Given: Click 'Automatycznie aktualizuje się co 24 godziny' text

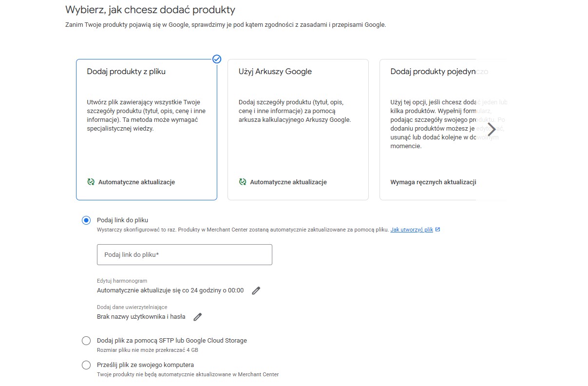Looking at the screenshot, I should point(170,290).
